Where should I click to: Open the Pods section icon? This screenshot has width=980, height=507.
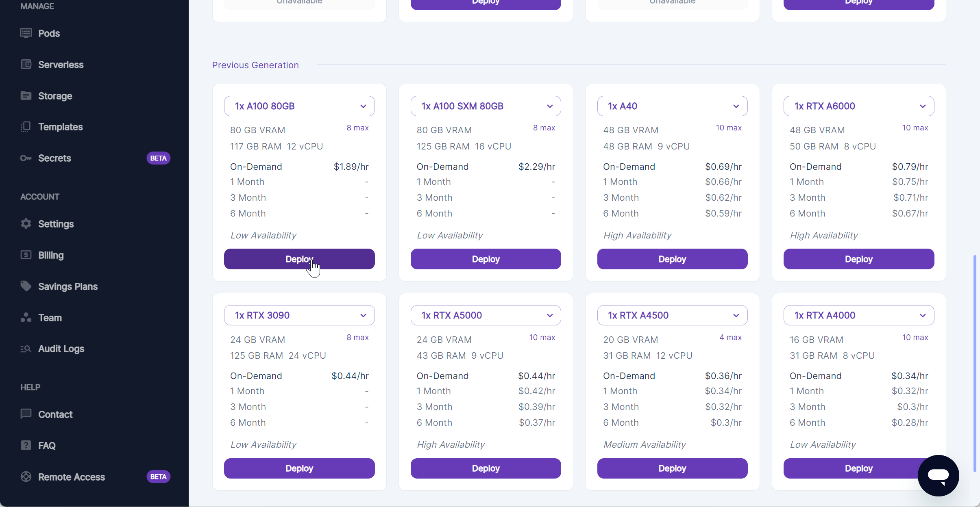tap(26, 33)
